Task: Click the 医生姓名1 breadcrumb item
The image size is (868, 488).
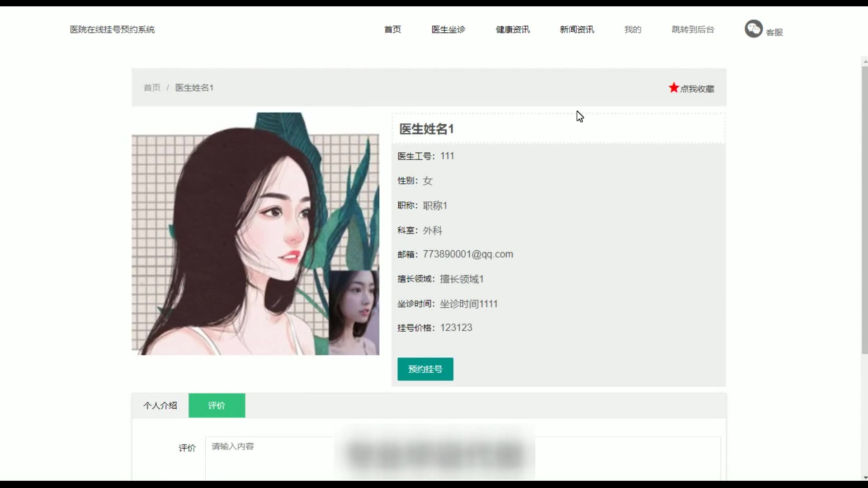Action: click(194, 88)
